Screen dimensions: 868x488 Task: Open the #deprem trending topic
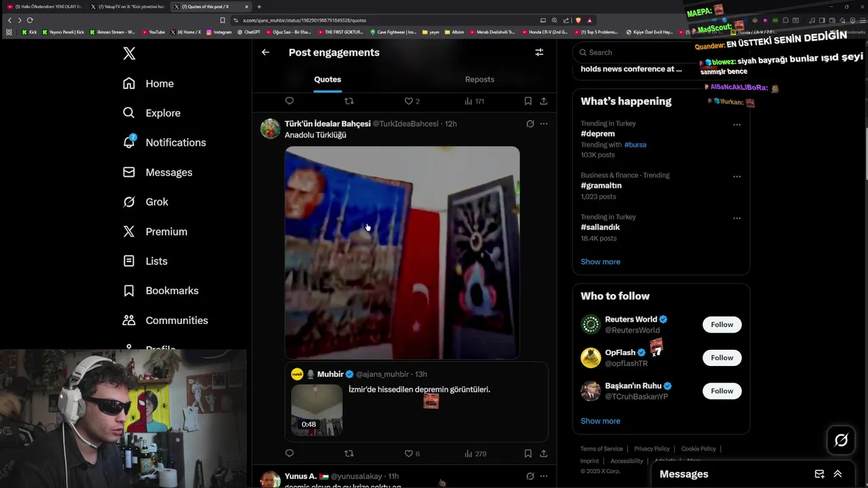[597, 134]
